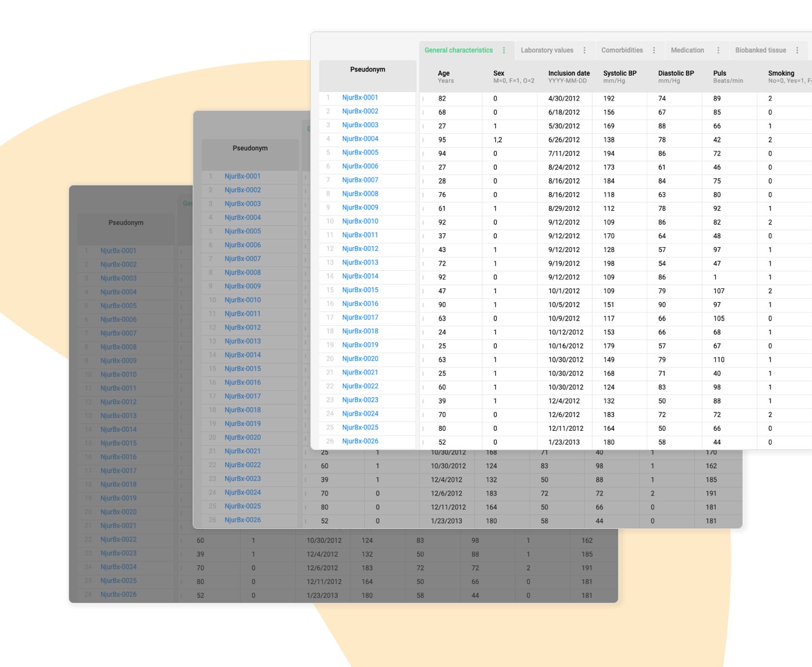This screenshot has width=812, height=667.
Task: Select 1/23/2013 in the back table
Action: pos(322,596)
